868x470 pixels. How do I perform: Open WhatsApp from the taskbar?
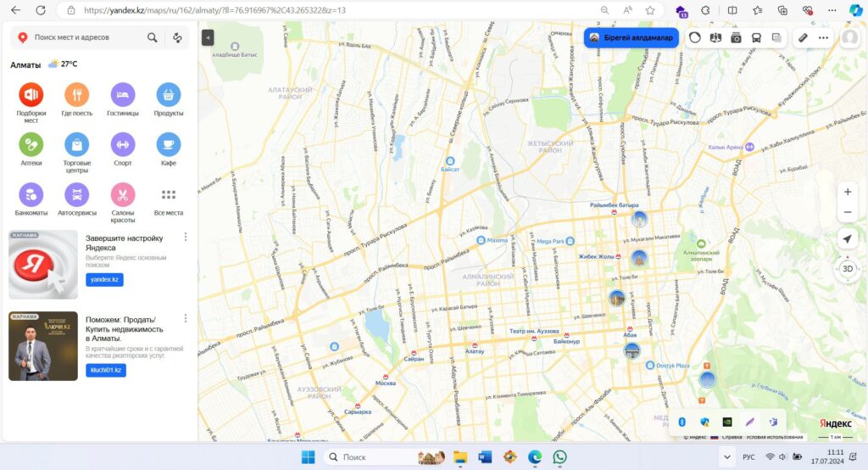(x=559, y=456)
